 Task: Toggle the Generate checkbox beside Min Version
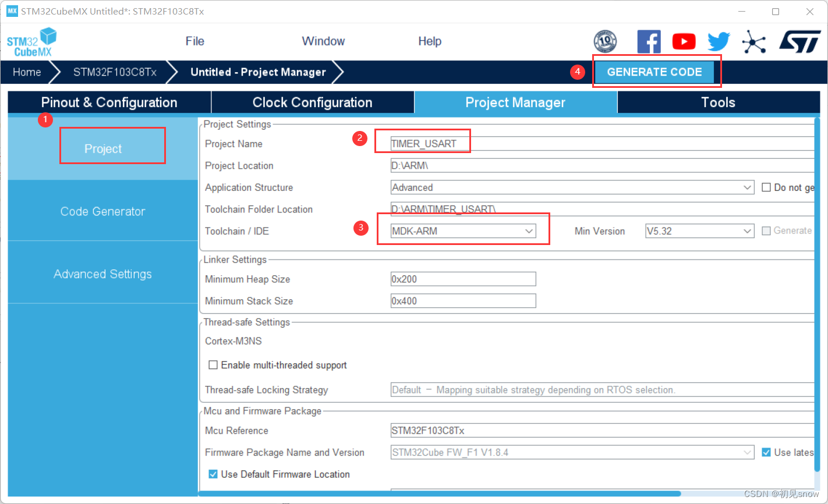(766, 231)
